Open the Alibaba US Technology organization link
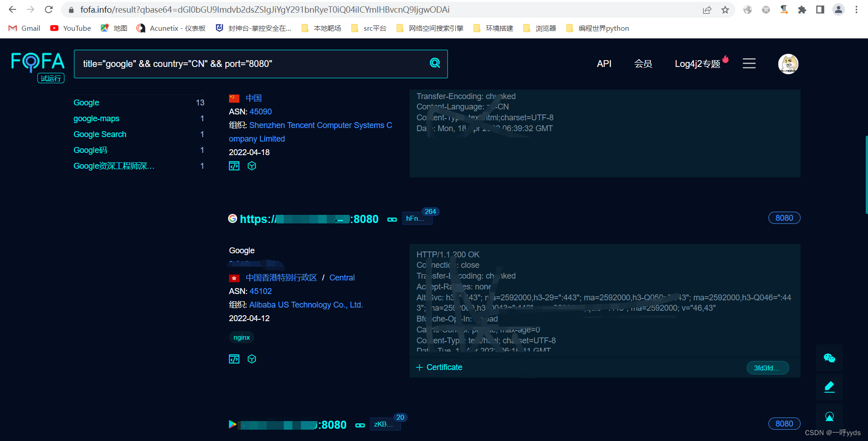The height and width of the screenshot is (441, 868). [x=306, y=305]
